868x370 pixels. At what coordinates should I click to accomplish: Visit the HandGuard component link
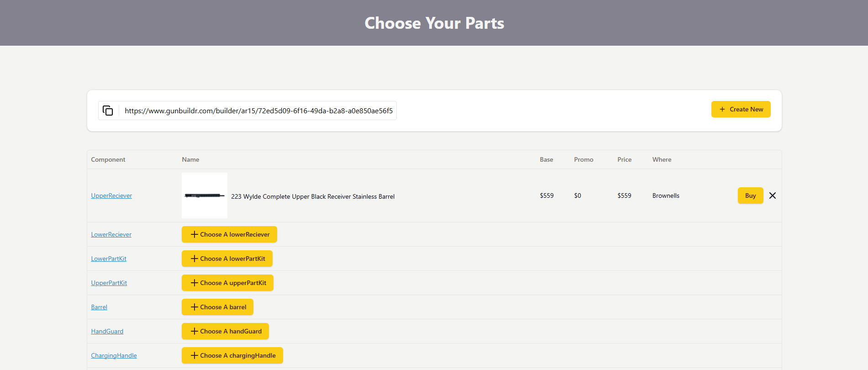point(107,331)
